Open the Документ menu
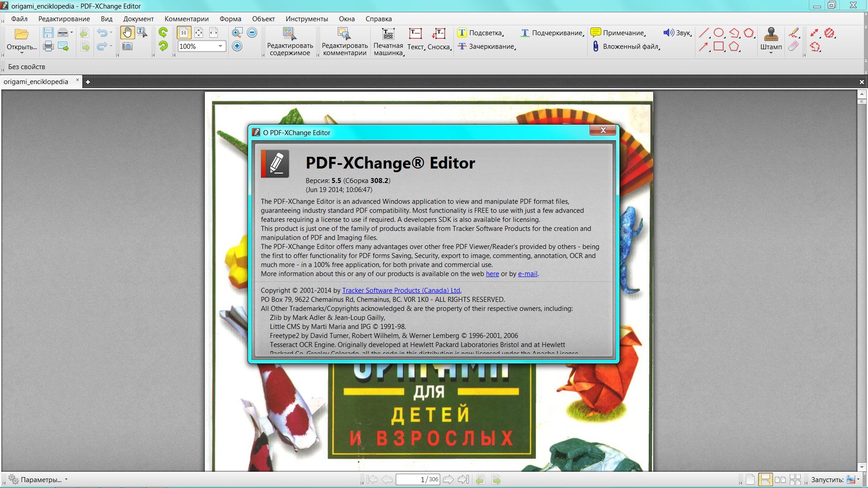868x488 pixels. (138, 19)
